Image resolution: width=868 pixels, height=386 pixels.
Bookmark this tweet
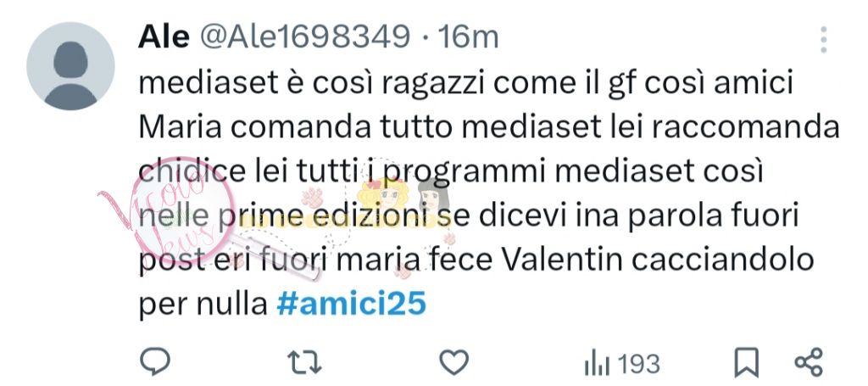pos(746,364)
